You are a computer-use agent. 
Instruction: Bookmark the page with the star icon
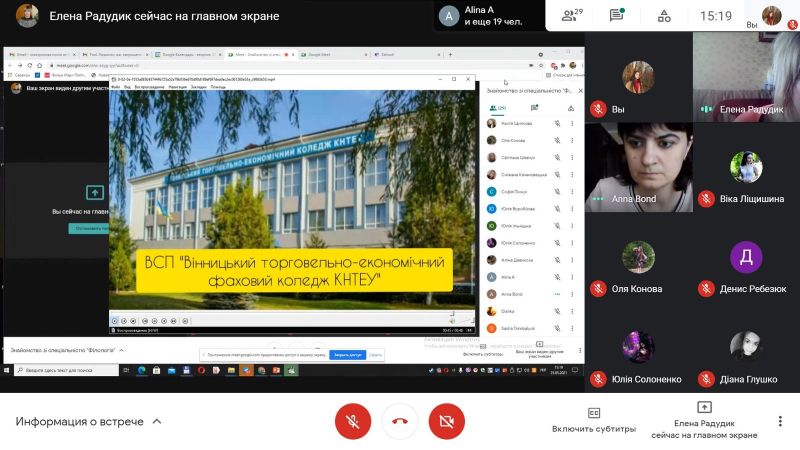coord(541,65)
